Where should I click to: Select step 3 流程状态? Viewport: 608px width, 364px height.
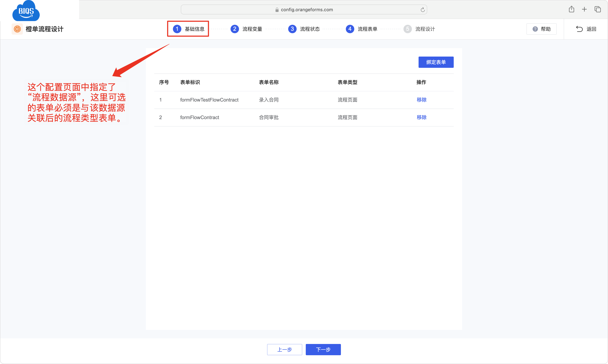click(304, 29)
